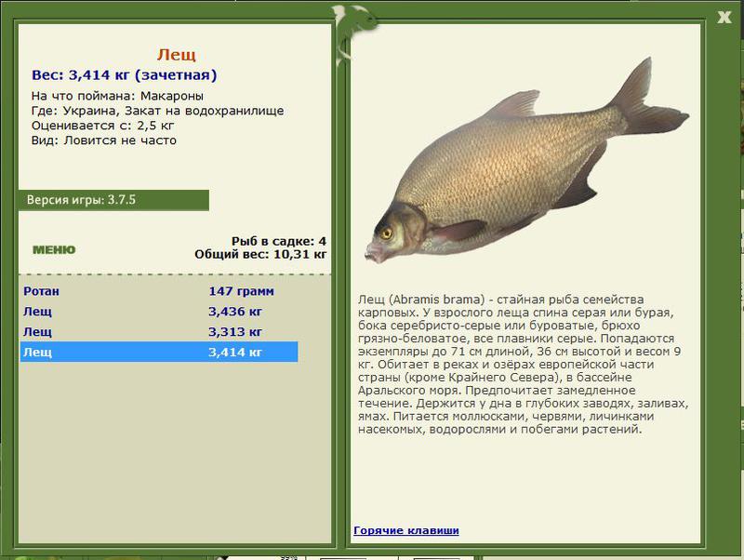Close the fish info window
The width and height of the screenshot is (744, 560).
[724, 16]
